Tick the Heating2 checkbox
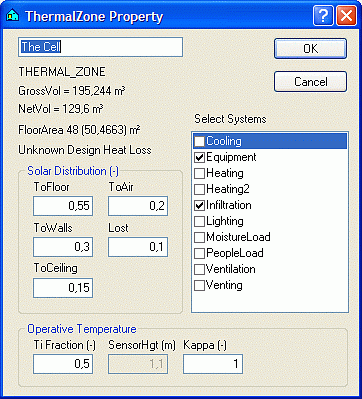Viewport: 362px width, 399px height. pyautogui.click(x=199, y=189)
